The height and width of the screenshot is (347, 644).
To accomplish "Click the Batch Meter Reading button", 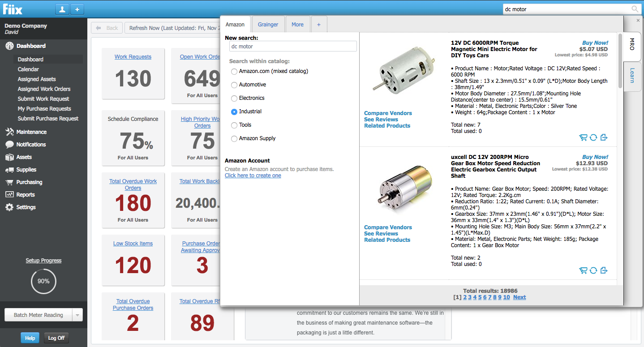I will [x=39, y=315].
